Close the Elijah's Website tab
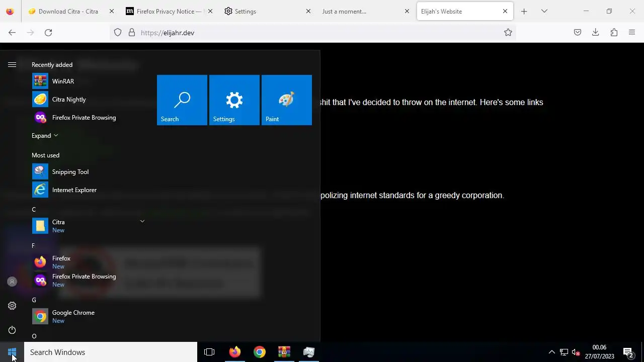 [505, 11]
